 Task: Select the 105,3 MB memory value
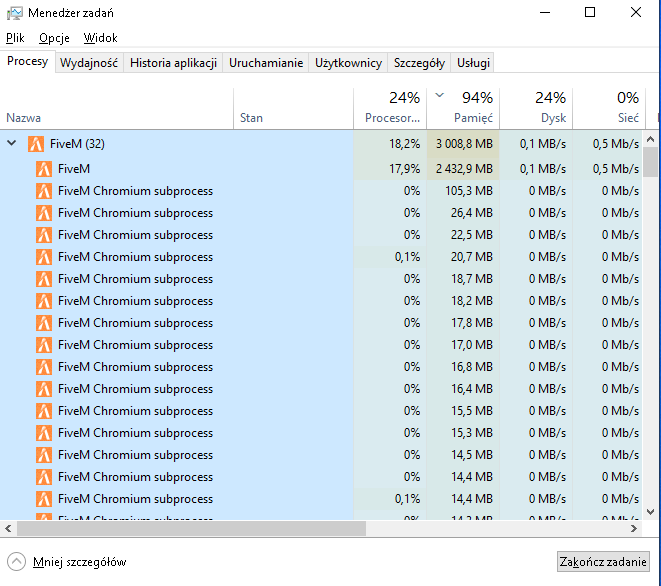469,191
